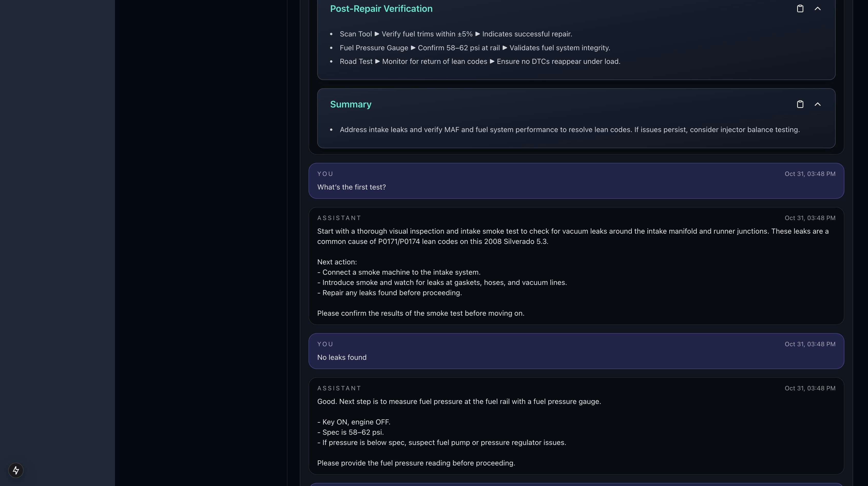868x486 pixels.
Task: Click the Post-Repair Verification heading
Action: (381, 9)
